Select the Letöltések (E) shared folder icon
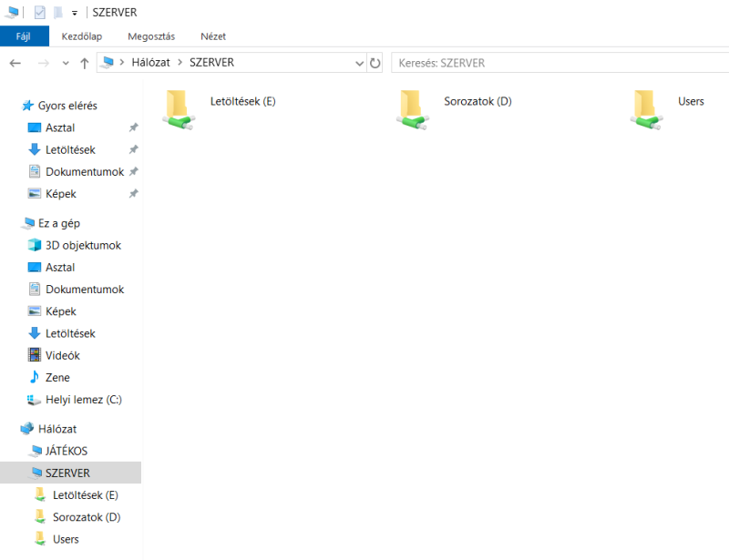The width and height of the screenshot is (729, 560). point(179,110)
